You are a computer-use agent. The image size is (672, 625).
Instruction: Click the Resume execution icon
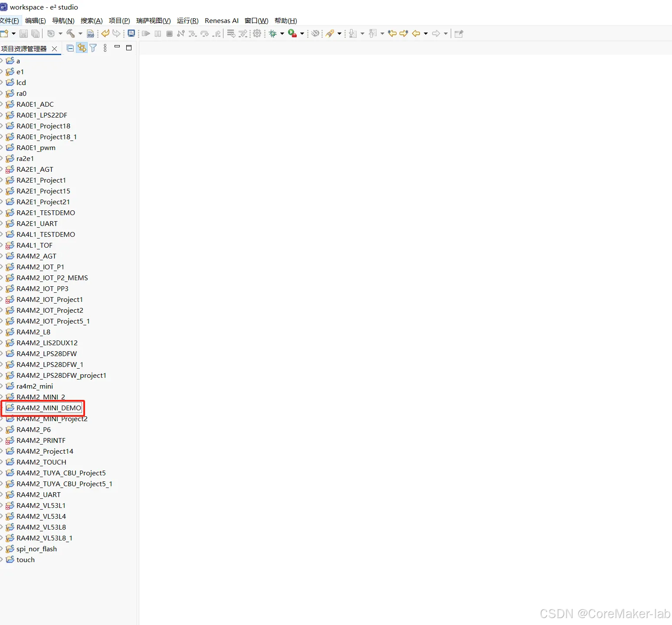click(146, 33)
